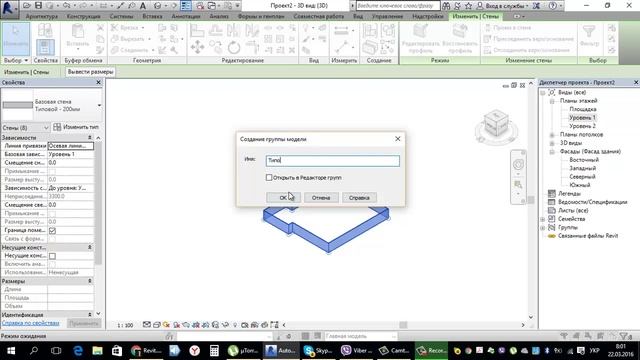Click Отмена in the dialog
This screenshot has height=360, width=640.
(x=321, y=198)
